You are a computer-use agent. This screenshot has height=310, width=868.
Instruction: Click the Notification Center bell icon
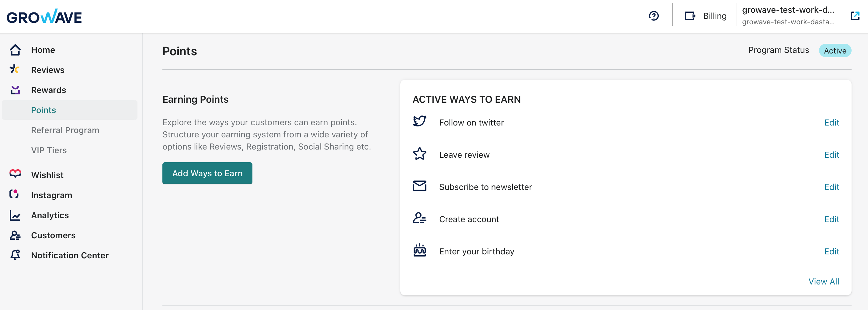pos(15,255)
